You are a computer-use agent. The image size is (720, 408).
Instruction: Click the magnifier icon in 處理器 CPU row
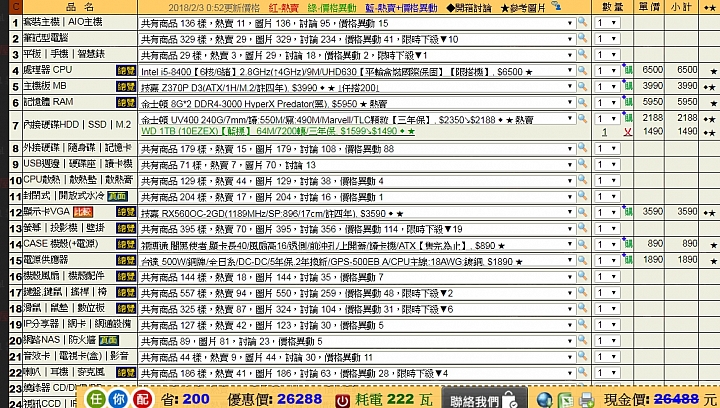click(582, 70)
